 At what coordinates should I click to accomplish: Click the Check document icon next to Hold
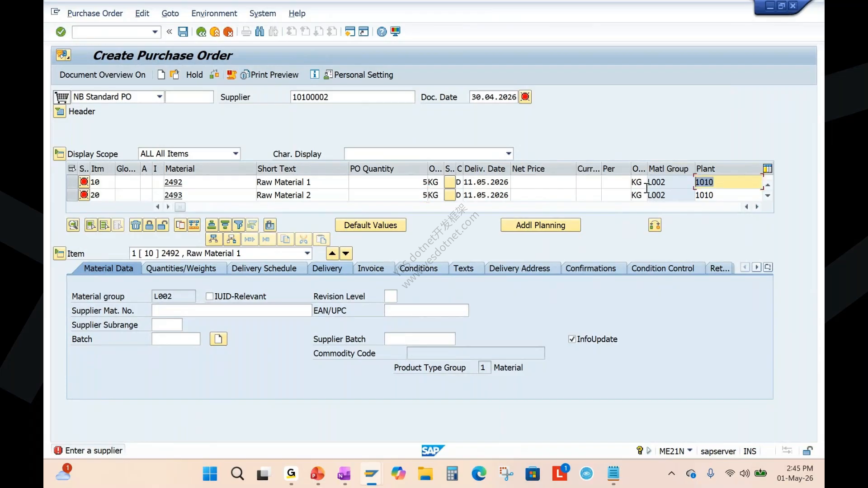pyautogui.click(x=214, y=75)
